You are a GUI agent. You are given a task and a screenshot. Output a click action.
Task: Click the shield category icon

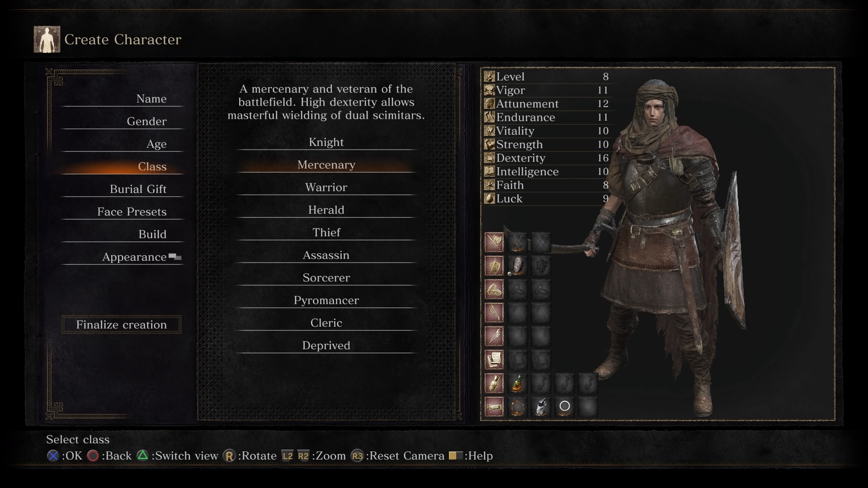(x=494, y=266)
